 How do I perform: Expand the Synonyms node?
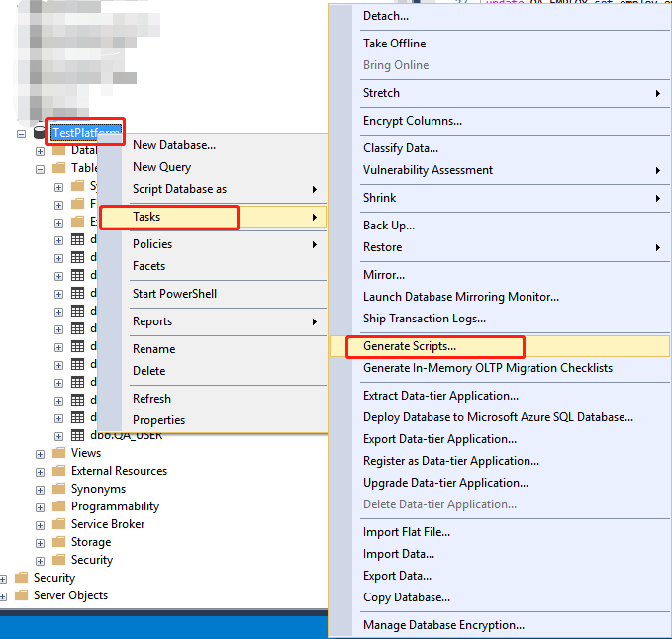pyautogui.click(x=40, y=490)
